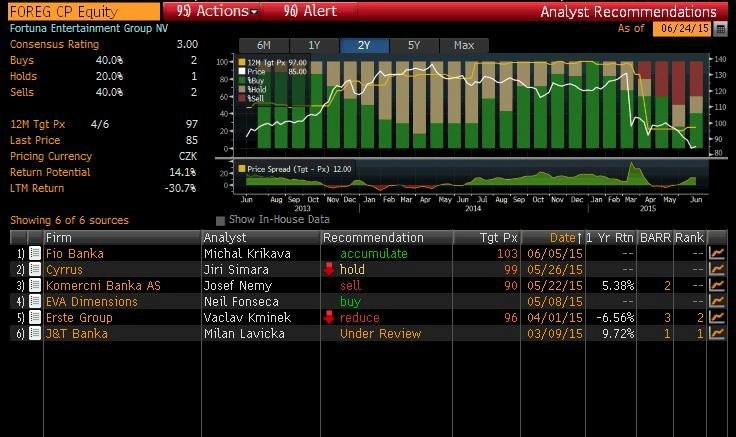Viewport: 736px width, 437px height.
Task: Show chart icon for the Fio Banka row
Action: (717, 253)
